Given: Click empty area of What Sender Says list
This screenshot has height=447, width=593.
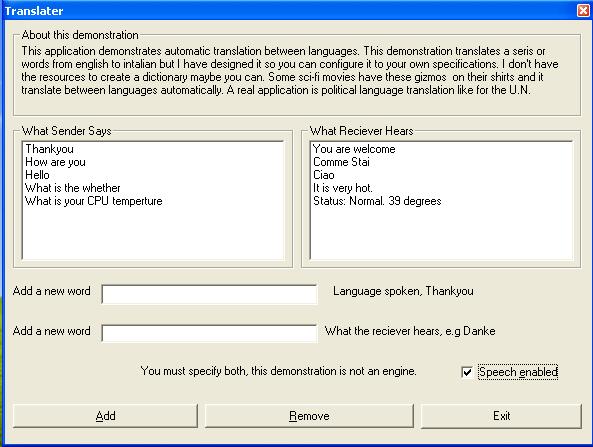Looking at the screenshot, I should click(153, 233).
